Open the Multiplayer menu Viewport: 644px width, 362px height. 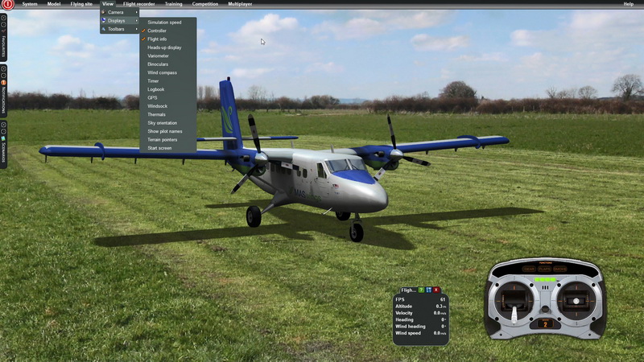click(x=240, y=4)
